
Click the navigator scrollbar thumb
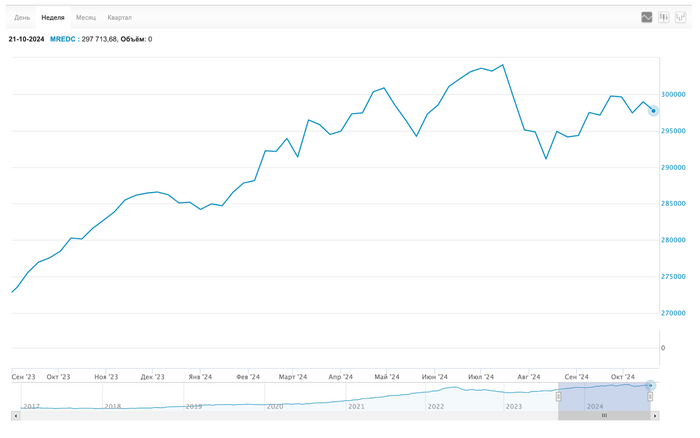pos(604,414)
